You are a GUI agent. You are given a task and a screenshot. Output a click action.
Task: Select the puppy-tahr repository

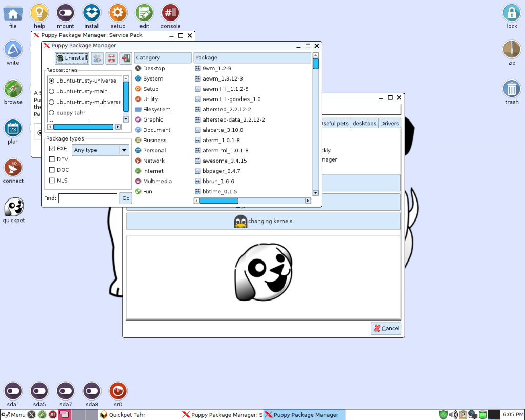pyautogui.click(x=67, y=113)
